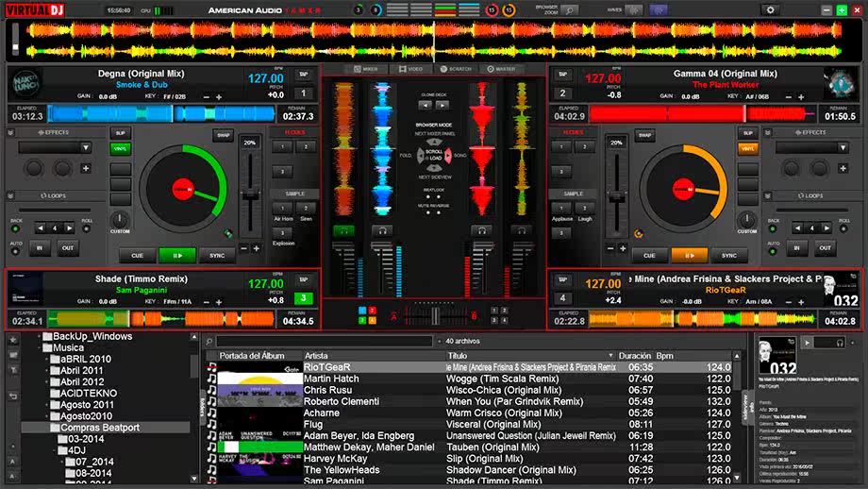The height and width of the screenshot is (489, 868).
Task: Select Compras Beatport folder
Action: click(x=100, y=428)
